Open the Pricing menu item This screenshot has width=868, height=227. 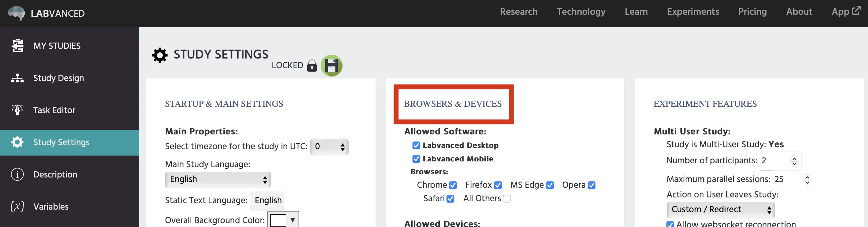(x=752, y=12)
